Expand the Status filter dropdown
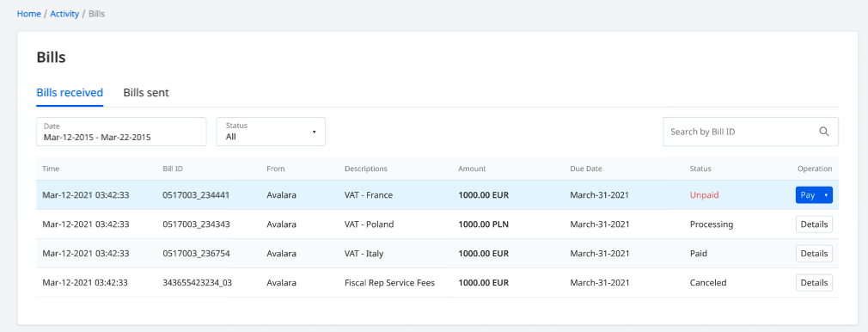The image size is (868, 332). [271, 132]
